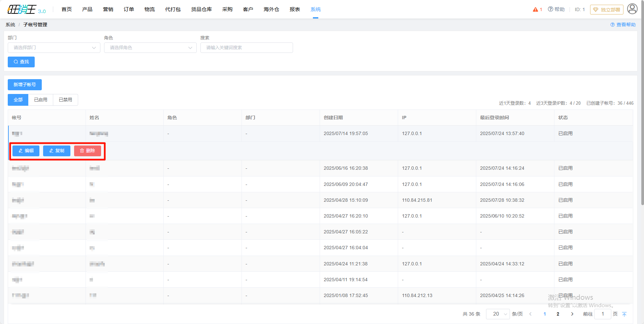Open the 代打包 menu
This screenshot has height=324, width=644.
click(173, 9)
